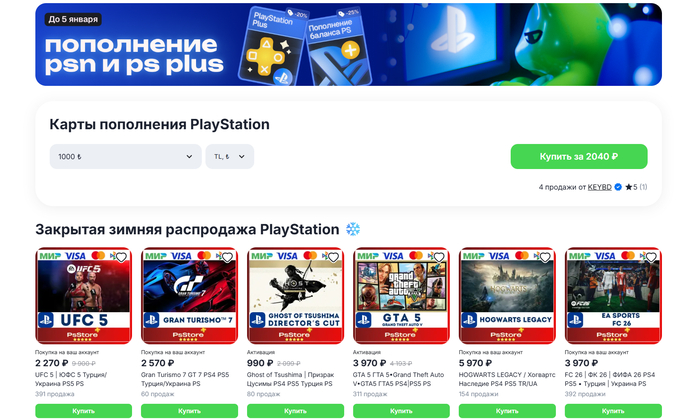This screenshot has width=700, height=419.
Task: Click heart icon on Hogwarts Legacy card
Action: 545,257
